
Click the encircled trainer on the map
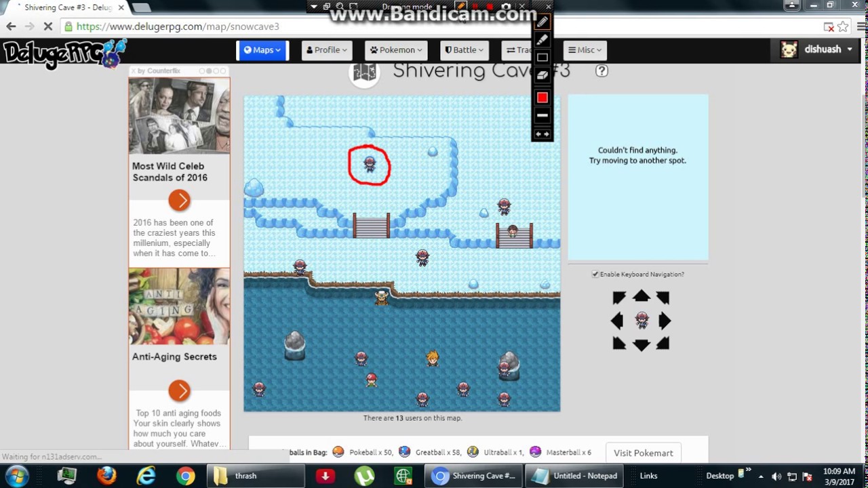tap(370, 164)
